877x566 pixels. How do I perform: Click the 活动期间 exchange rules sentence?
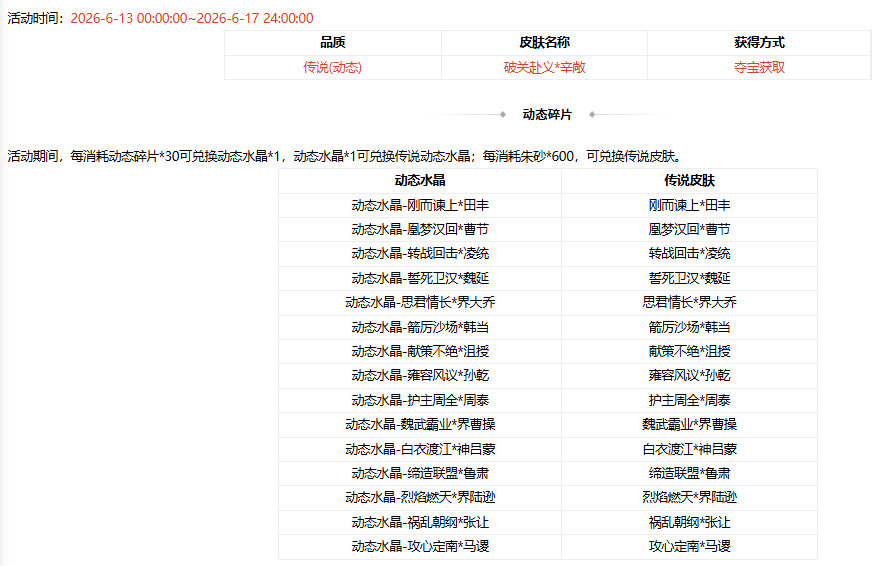click(345, 157)
